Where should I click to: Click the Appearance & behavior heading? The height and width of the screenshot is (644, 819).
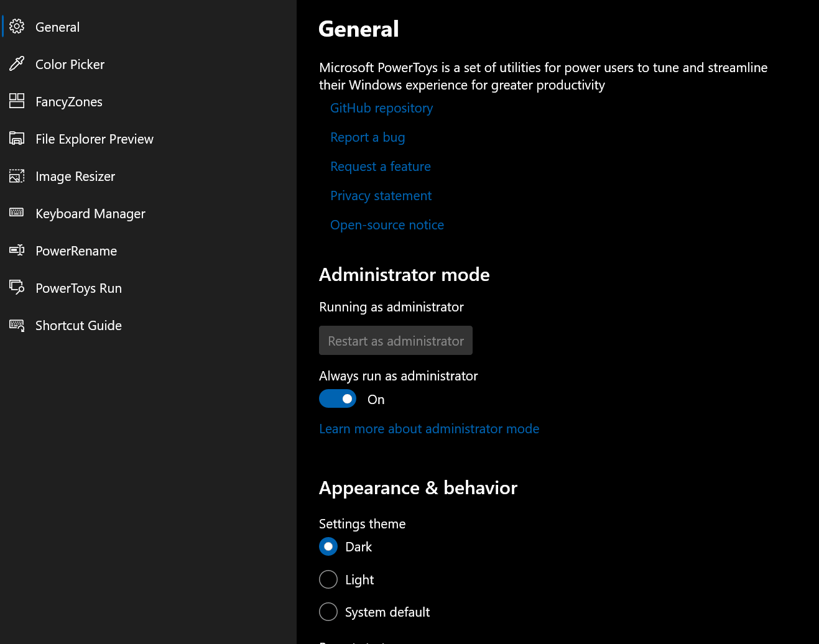(418, 488)
